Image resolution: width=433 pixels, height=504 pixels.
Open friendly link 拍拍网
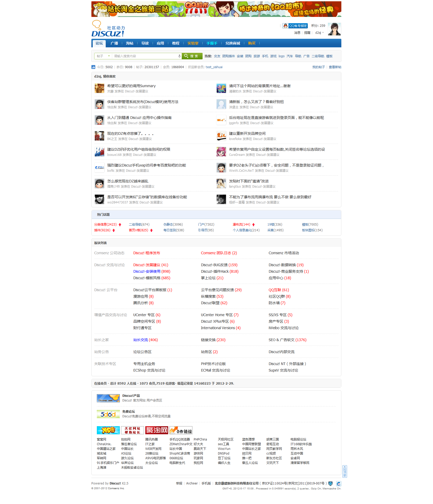(x=126, y=439)
